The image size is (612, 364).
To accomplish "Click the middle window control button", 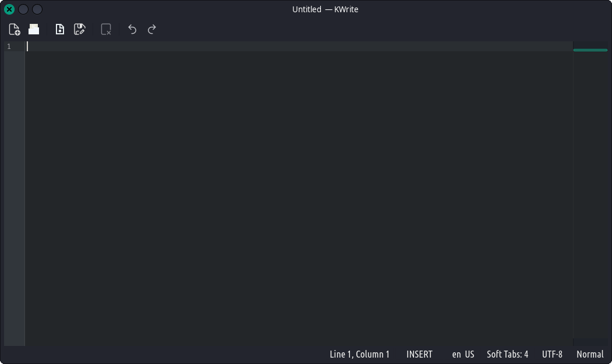I will (x=23, y=9).
